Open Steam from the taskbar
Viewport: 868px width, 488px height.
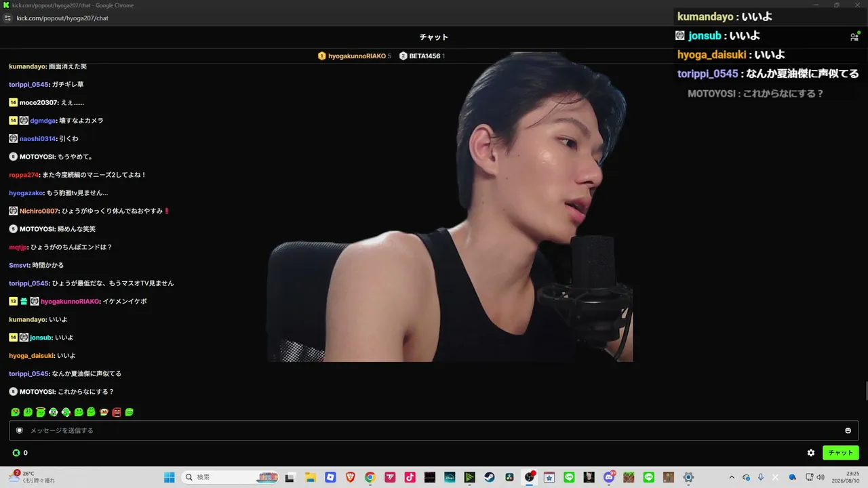coord(490,477)
